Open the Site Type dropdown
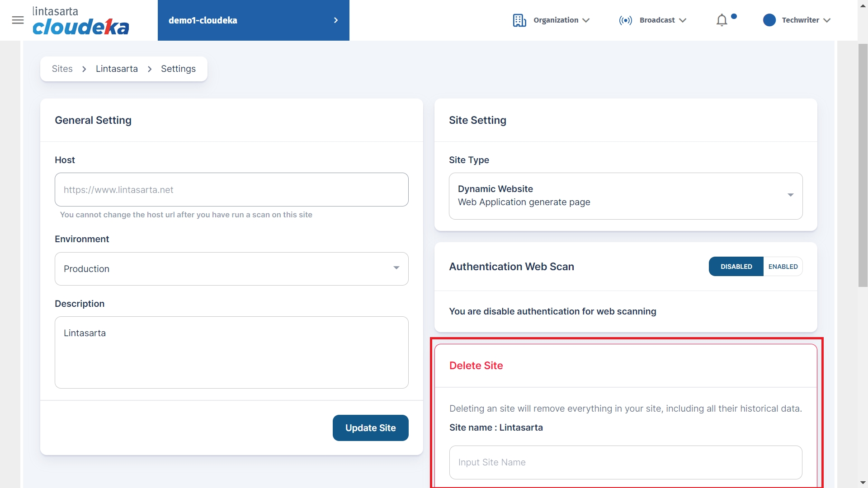868x488 pixels. click(790, 196)
